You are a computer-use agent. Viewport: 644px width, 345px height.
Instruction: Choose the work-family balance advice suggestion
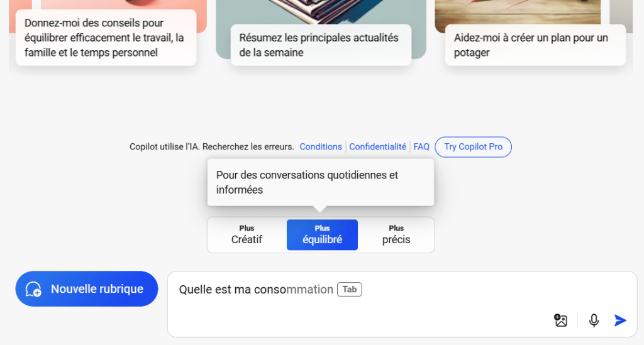(x=106, y=38)
